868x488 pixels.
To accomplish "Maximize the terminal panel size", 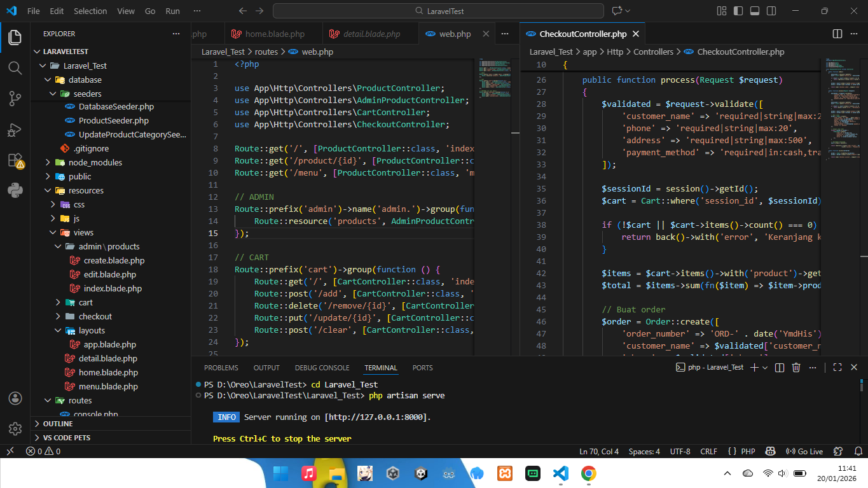I will click(837, 368).
